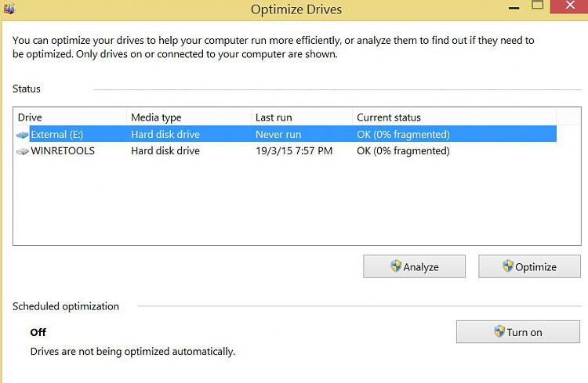Screen dimensions: 588x383
Task: Select the External (E:) drive row
Action: tap(285, 134)
